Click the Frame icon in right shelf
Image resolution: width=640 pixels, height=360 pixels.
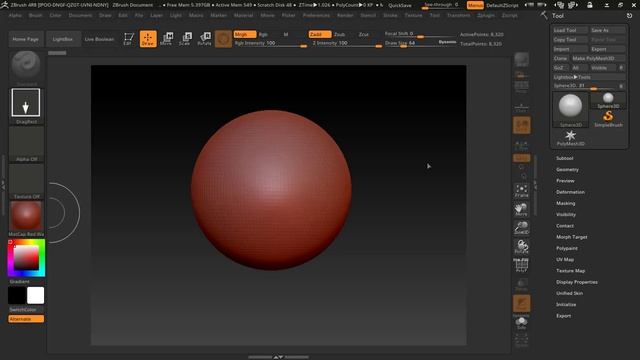pyautogui.click(x=522, y=191)
